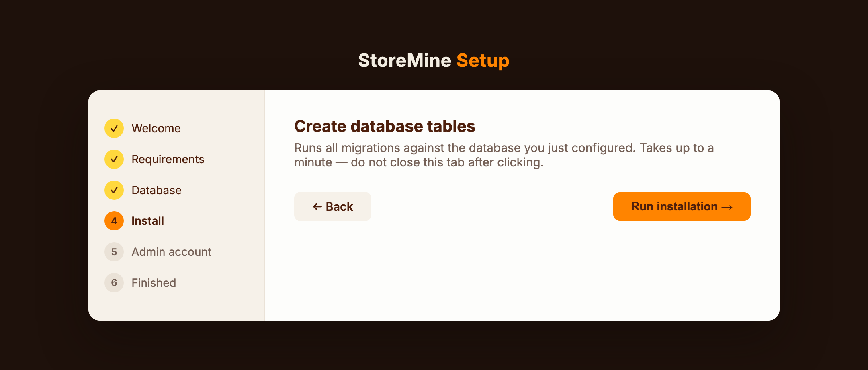Click the Database step checkmark icon
The height and width of the screenshot is (370, 868).
(x=114, y=190)
